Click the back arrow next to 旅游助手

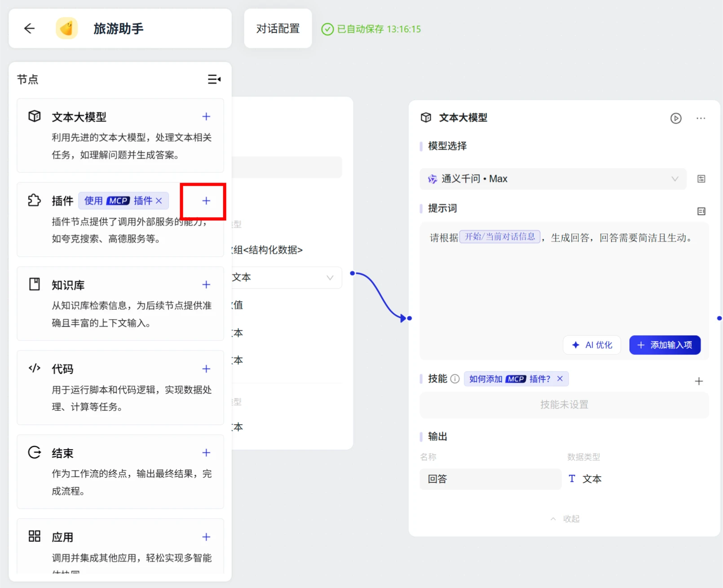pyautogui.click(x=29, y=28)
